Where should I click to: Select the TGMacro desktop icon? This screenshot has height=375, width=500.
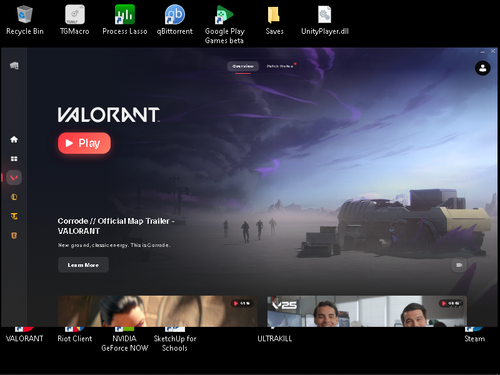pyautogui.click(x=75, y=20)
